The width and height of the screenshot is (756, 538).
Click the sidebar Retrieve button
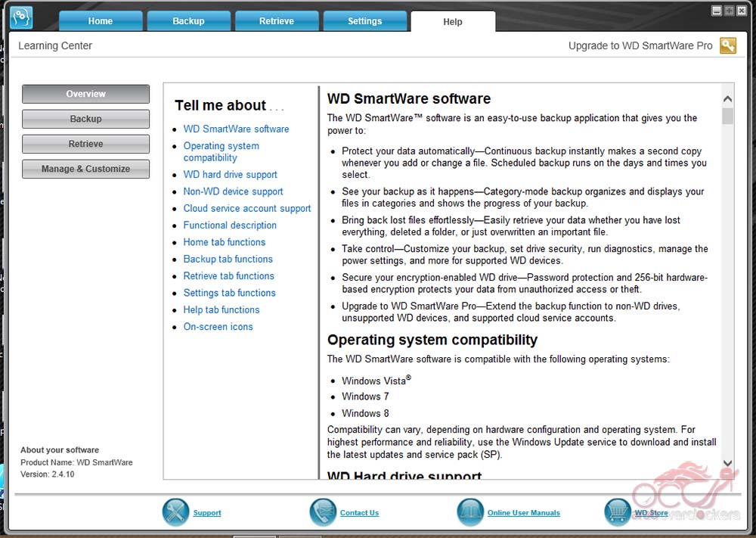point(85,144)
